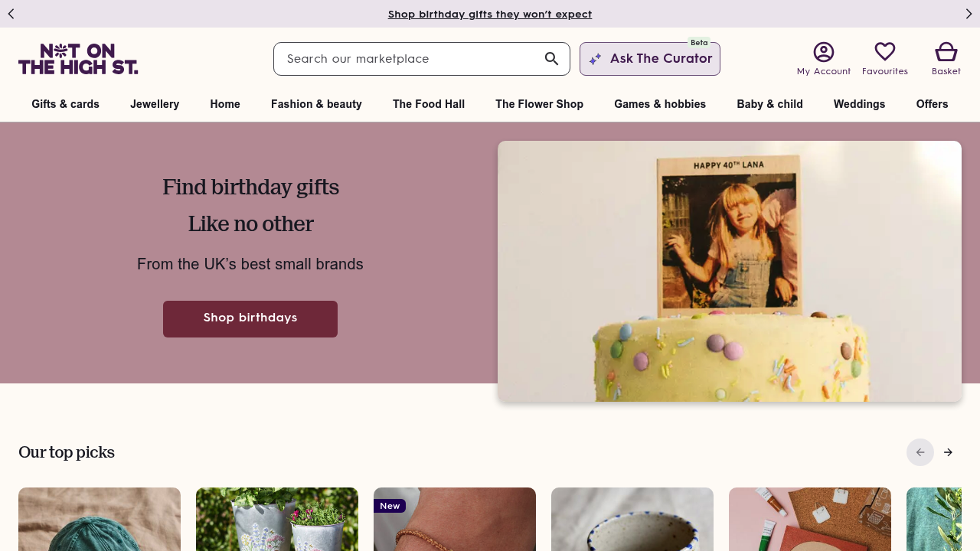Click the left arrow on the top banner
The height and width of the screenshot is (551, 980).
(11, 14)
